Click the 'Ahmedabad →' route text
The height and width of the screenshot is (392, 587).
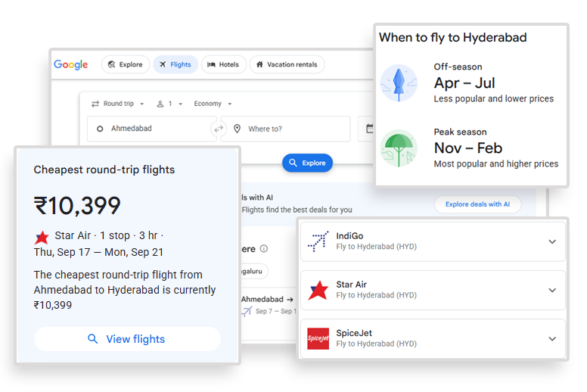[267, 299]
